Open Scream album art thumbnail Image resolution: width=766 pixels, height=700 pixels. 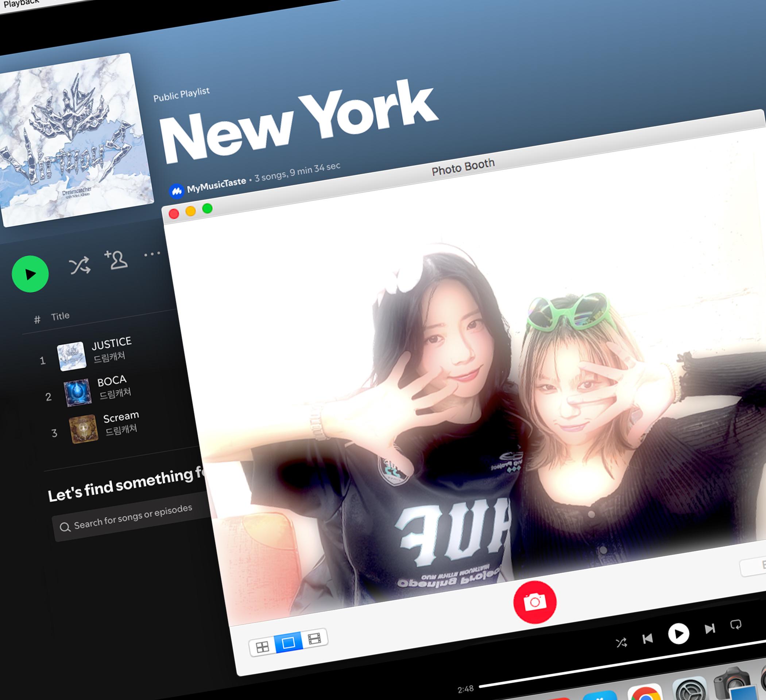(x=84, y=429)
